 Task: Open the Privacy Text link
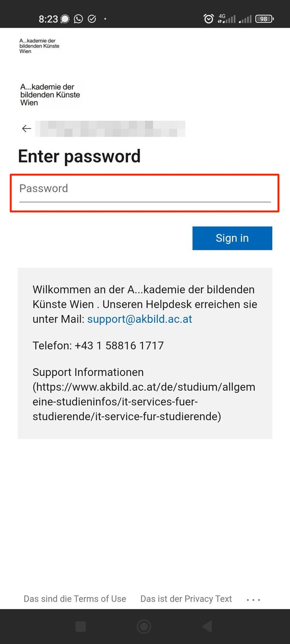(186, 599)
